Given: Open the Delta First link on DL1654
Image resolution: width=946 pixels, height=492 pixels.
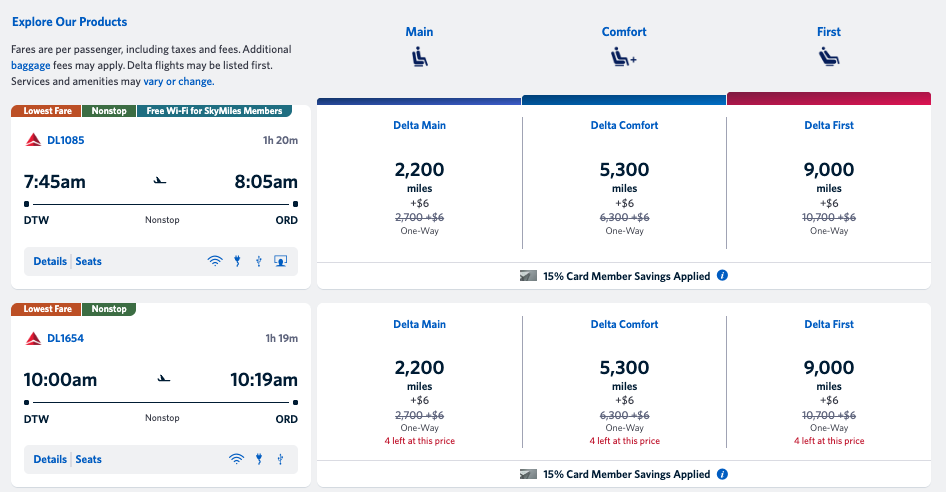Looking at the screenshot, I should pyautogui.click(x=829, y=324).
